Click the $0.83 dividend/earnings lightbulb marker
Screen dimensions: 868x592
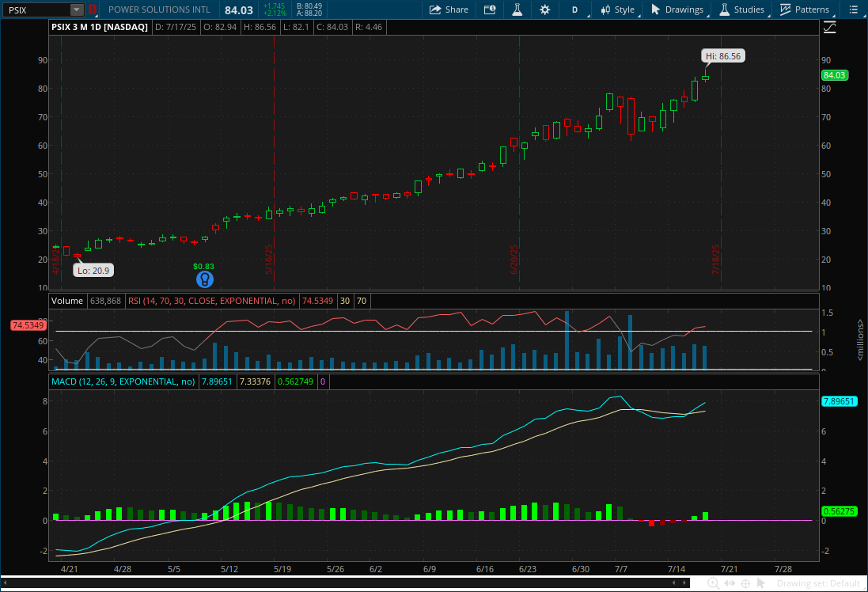pyautogui.click(x=205, y=279)
